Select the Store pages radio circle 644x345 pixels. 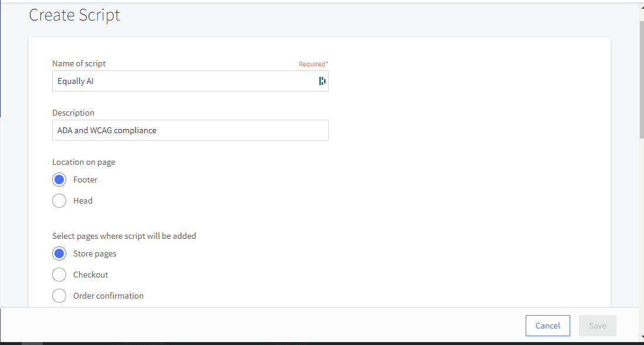click(x=59, y=253)
